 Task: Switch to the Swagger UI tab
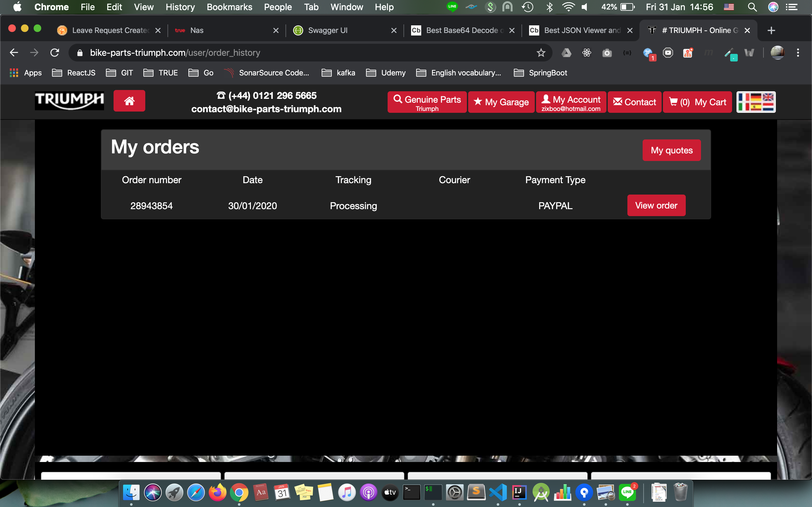[x=327, y=30]
